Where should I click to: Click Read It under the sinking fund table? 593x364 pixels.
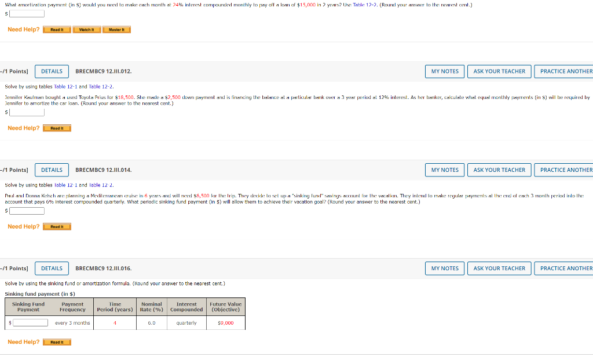(x=57, y=342)
